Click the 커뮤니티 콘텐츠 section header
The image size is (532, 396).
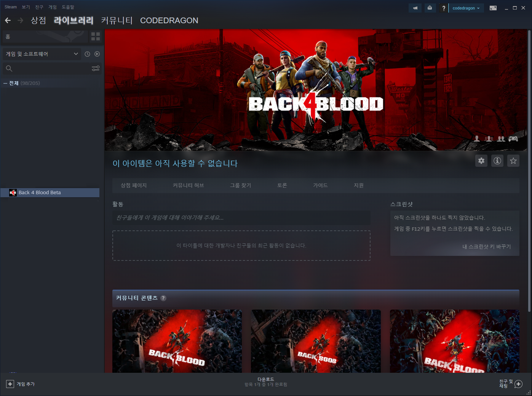click(316, 298)
